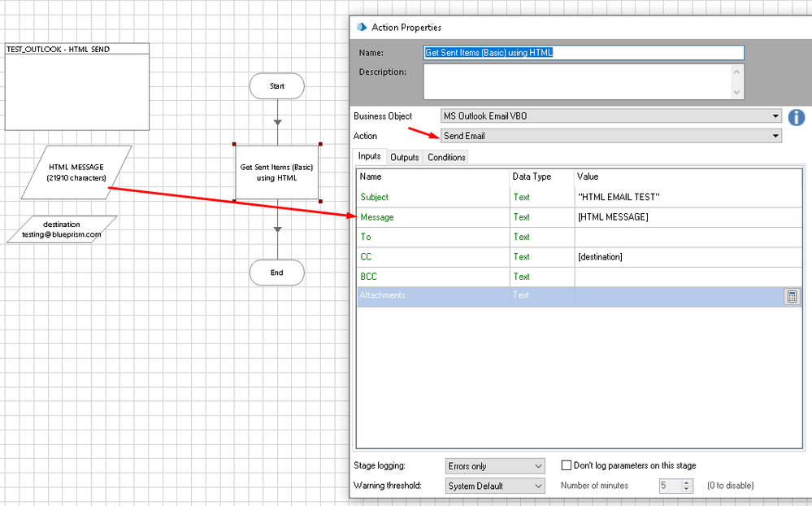Select the Message value cell [HTML MESSAGE]
Image resolution: width=812 pixels, height=506 pixels.
688,217
